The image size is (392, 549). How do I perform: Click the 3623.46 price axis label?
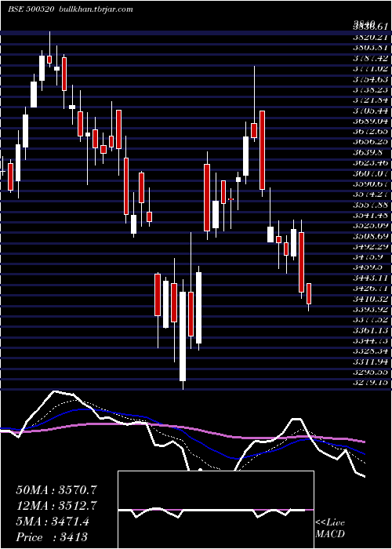click(x=370, y=162)
